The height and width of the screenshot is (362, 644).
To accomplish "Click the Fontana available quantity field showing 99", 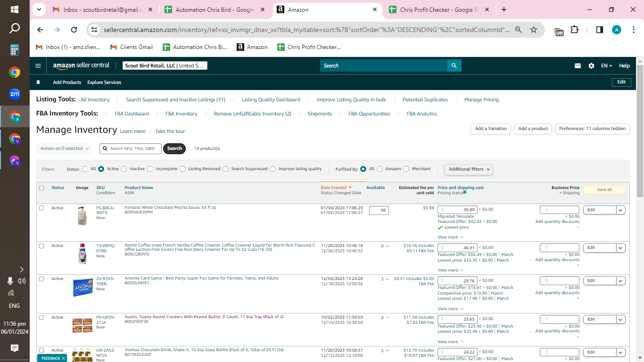I will point(379,210).
